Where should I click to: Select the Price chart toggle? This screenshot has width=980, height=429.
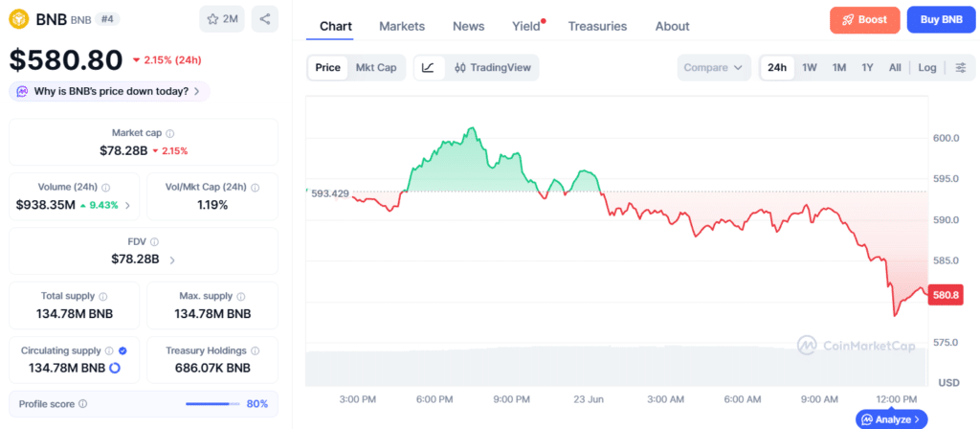328,68
